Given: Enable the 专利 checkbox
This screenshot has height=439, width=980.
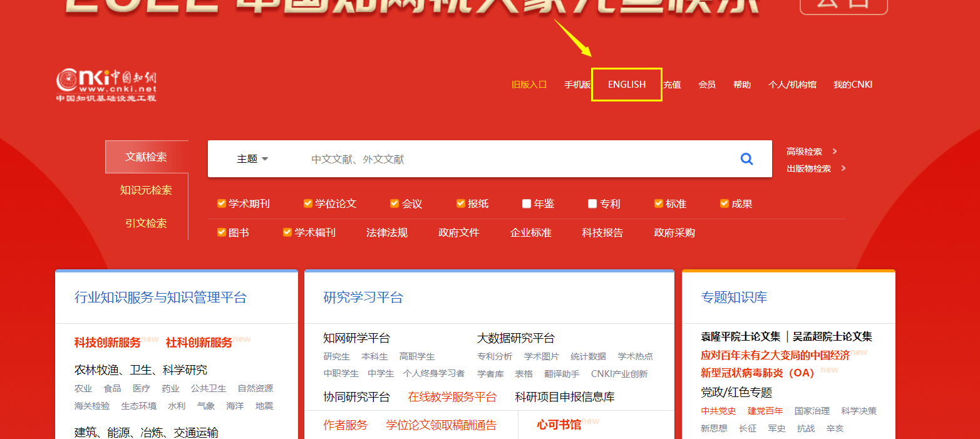Looking at the screenshot, I should (592, 203).
